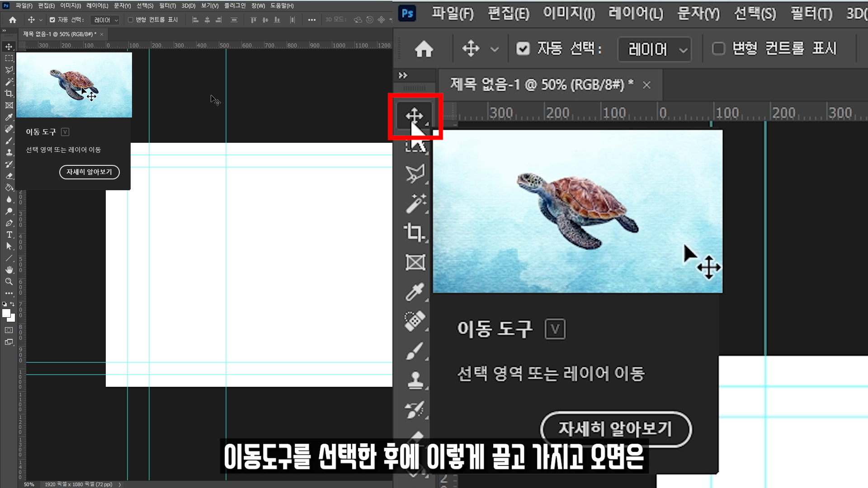Expand the status bar info chevron
This screenshot has width=868, height=488.
pyautogui.click(x=120, y=484)
